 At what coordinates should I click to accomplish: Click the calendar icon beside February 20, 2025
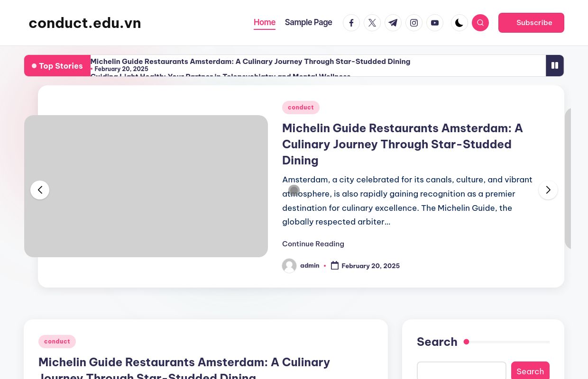pyautogui.click(x=335, y=266)
